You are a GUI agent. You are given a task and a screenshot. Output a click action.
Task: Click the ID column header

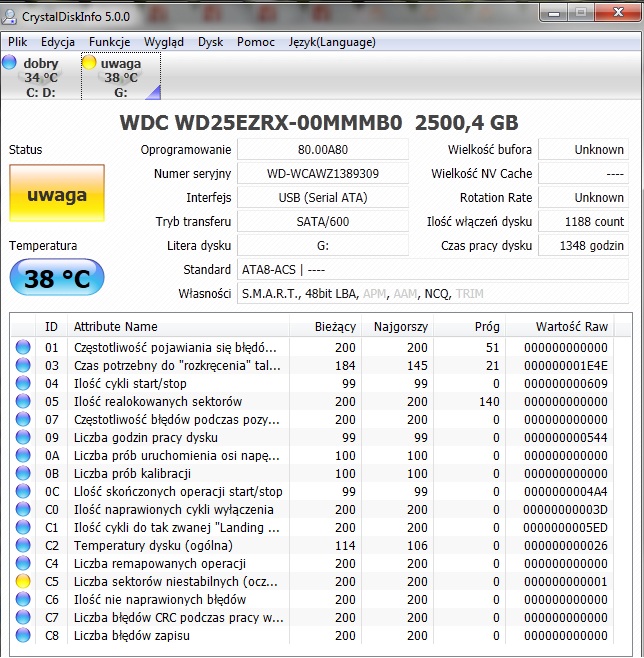51,326
